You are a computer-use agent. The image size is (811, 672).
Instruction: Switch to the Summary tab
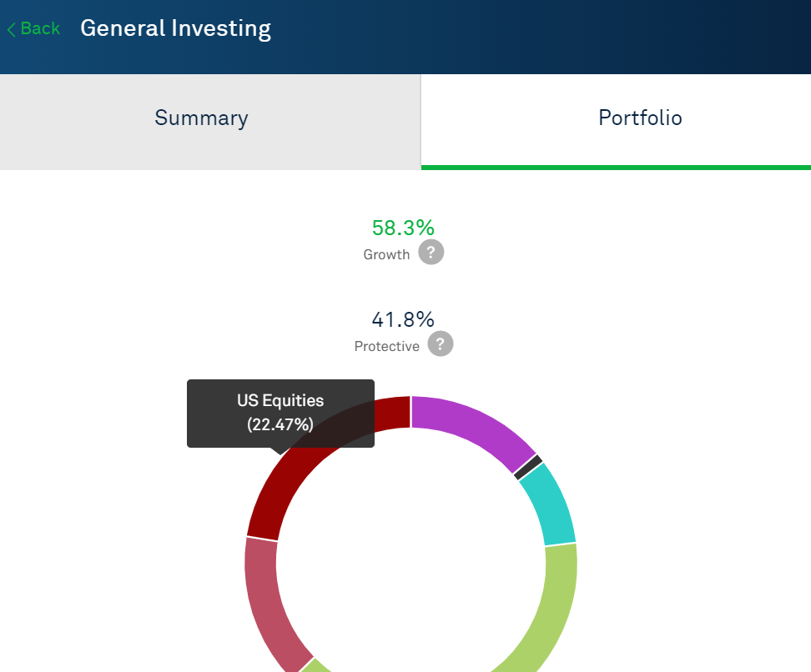click(201, 118)
